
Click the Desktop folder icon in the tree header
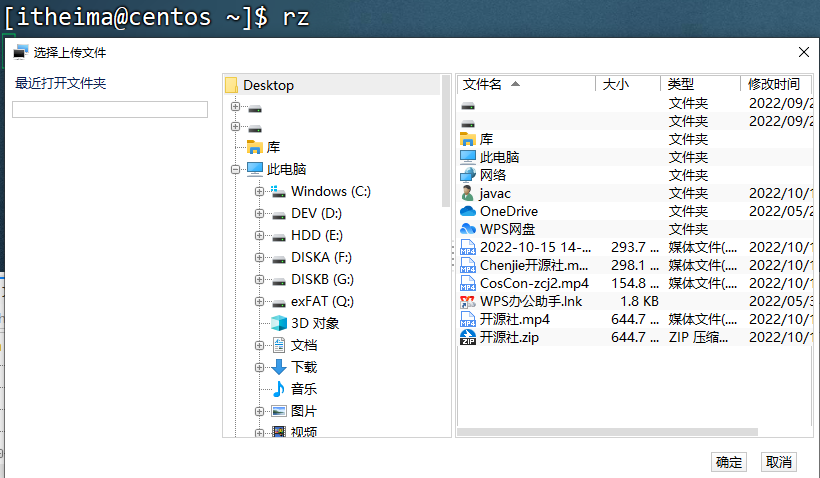point(231,85)
